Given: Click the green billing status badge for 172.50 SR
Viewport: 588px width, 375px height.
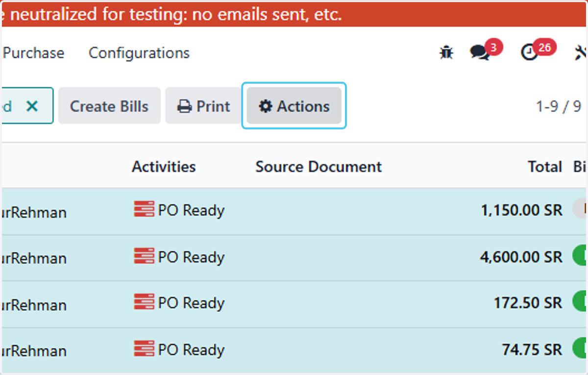Looking at the screenshot, I should [x=580, y=302].
